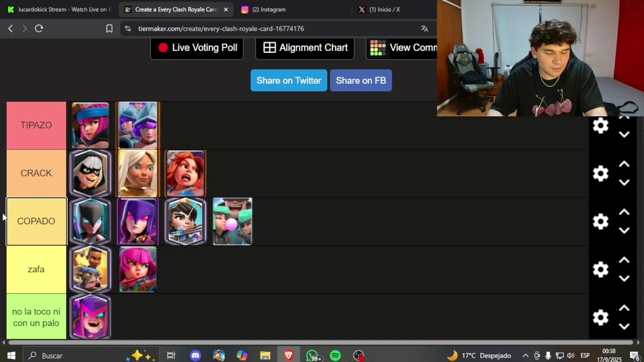
Task: Pick the Mother Witch card in bottom row
Action: tap(90, 317)
